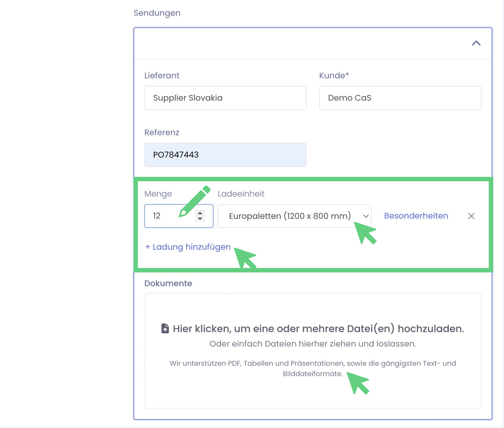Open the Besonderheiten link
The height and width of the screenshot is (428, 504).
tap(416, 216)
